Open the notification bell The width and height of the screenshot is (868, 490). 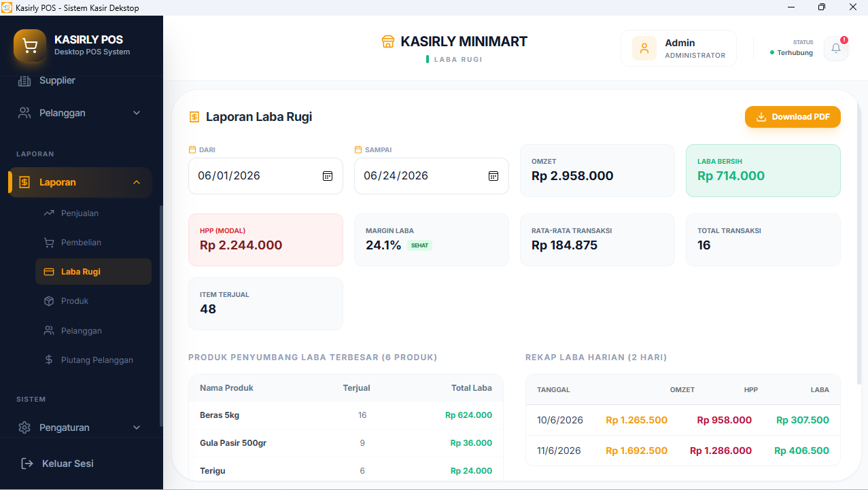(x=836, y=48)
